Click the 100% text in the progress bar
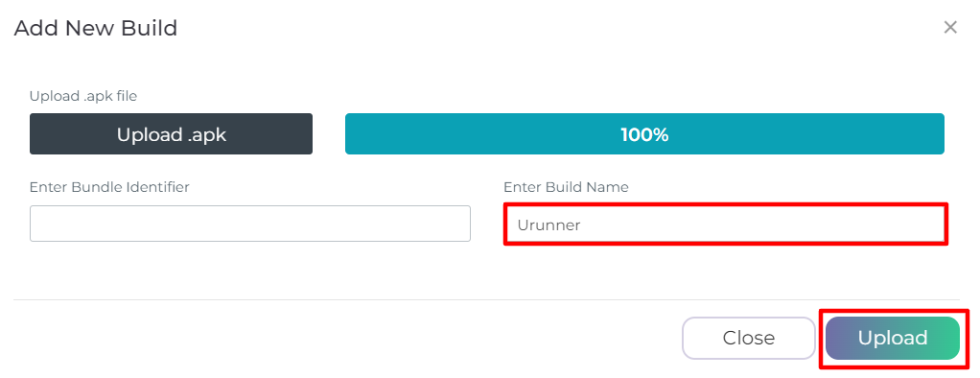The height and width of the screenshot is (378, 980). pos(644,134)
